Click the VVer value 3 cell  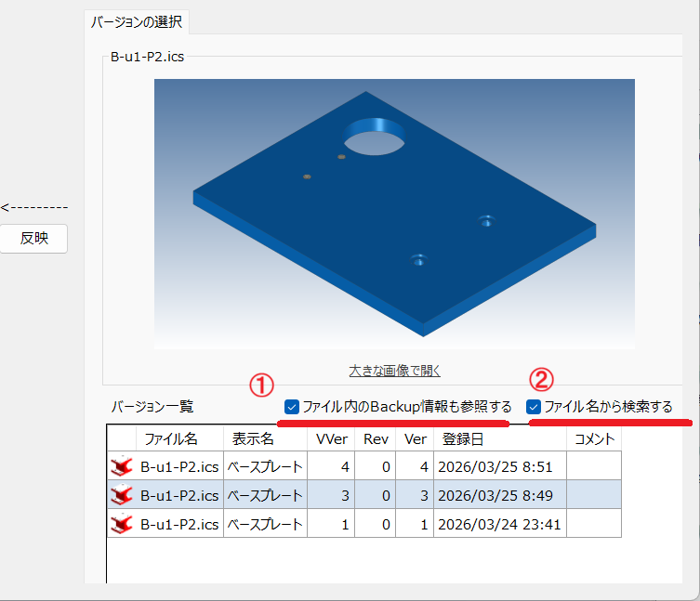coord(331,495)
